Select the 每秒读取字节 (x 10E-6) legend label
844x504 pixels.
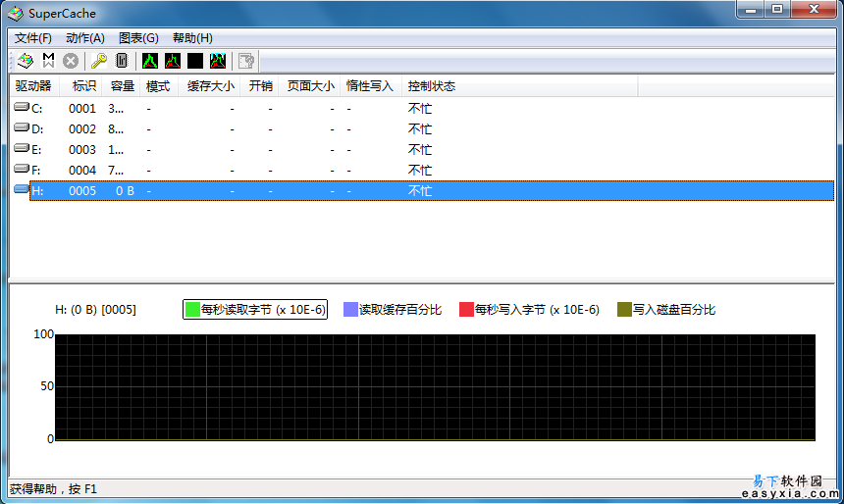pyautogui.click(x=263, y=310)
